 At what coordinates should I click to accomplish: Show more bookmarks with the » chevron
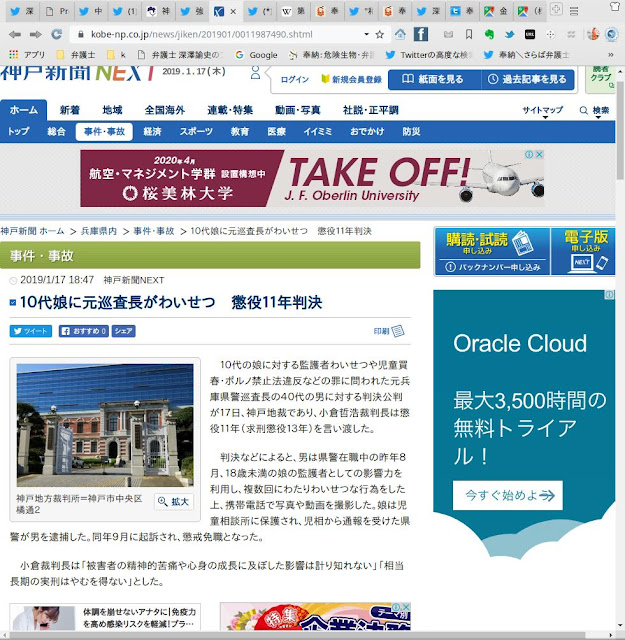pos(610,54)
